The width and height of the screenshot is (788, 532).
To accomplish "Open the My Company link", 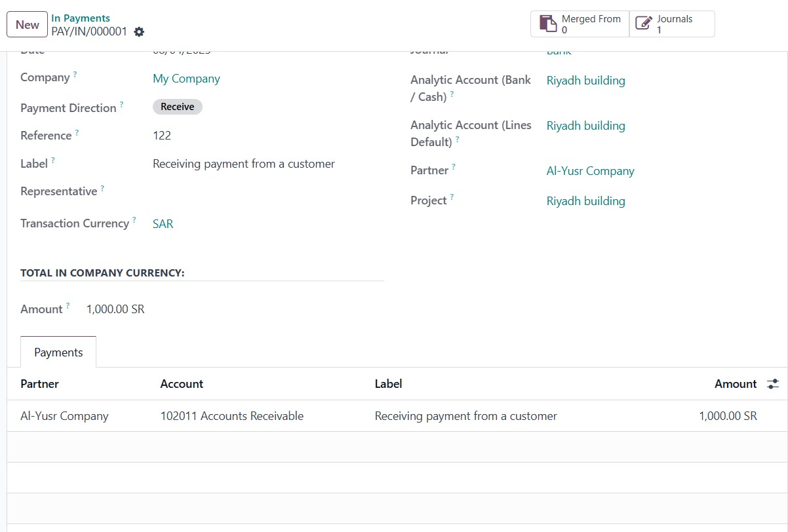I will point(186,79).
